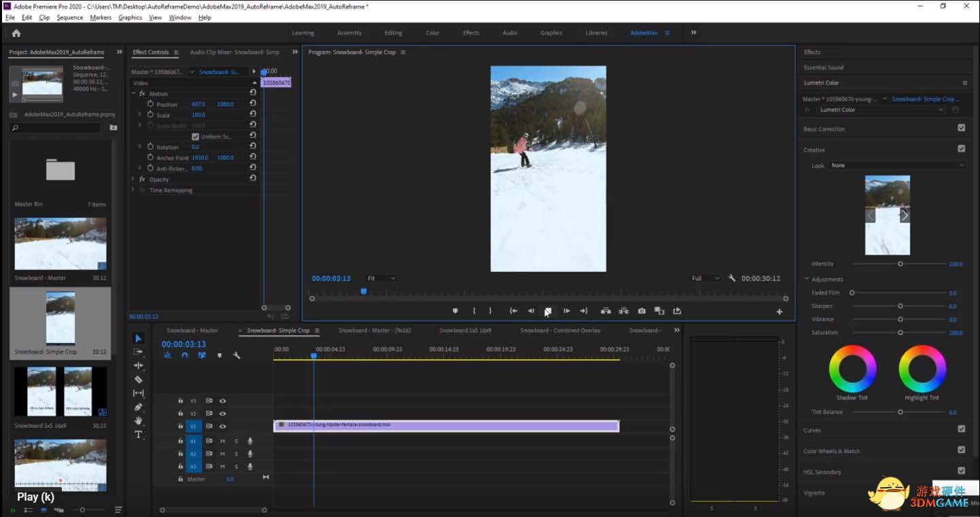Select the Razor tool in the tools panel
This screenshot has width=980, height=517.
[139, 380]
